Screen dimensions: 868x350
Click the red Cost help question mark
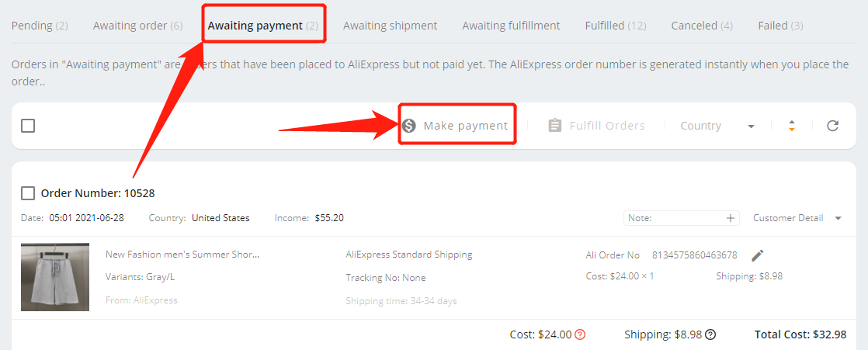pos(580,334)
